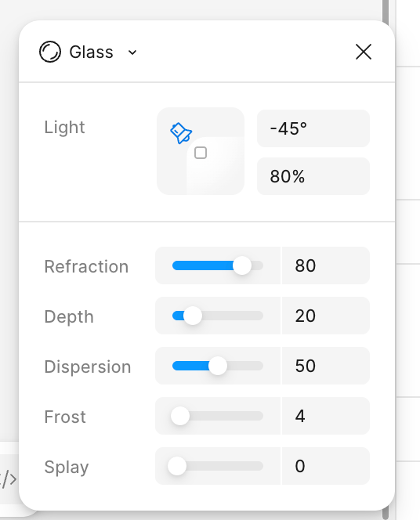The image size is (420, 520).
Task: Click the Refraction value field showing 80
Action: point(326,265)
